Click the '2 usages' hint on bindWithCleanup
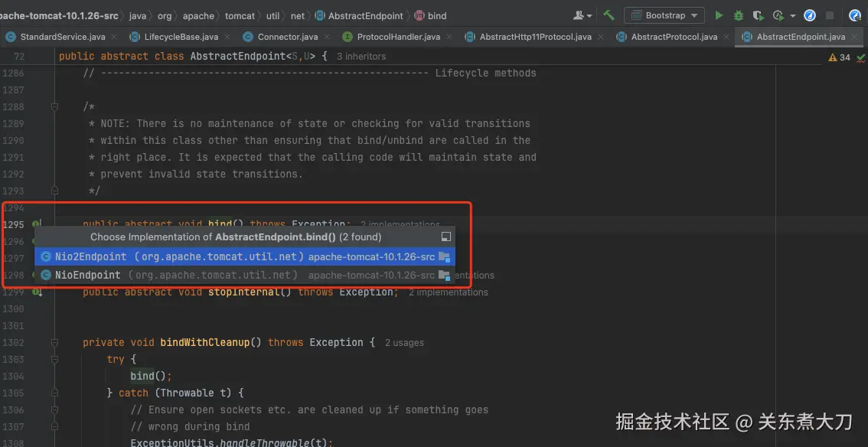868x447 pixels. (x=404, y=342)
